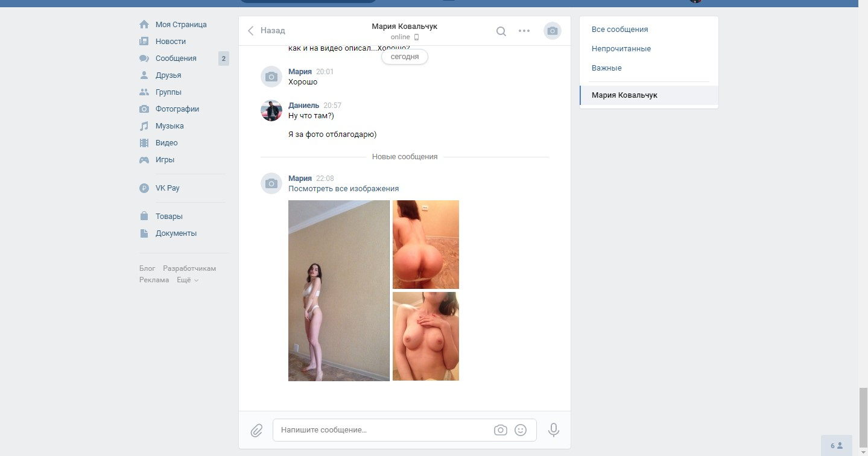
Task: Go back using Назад chevron
Action: pyautogui.click(x=266, y=31)
